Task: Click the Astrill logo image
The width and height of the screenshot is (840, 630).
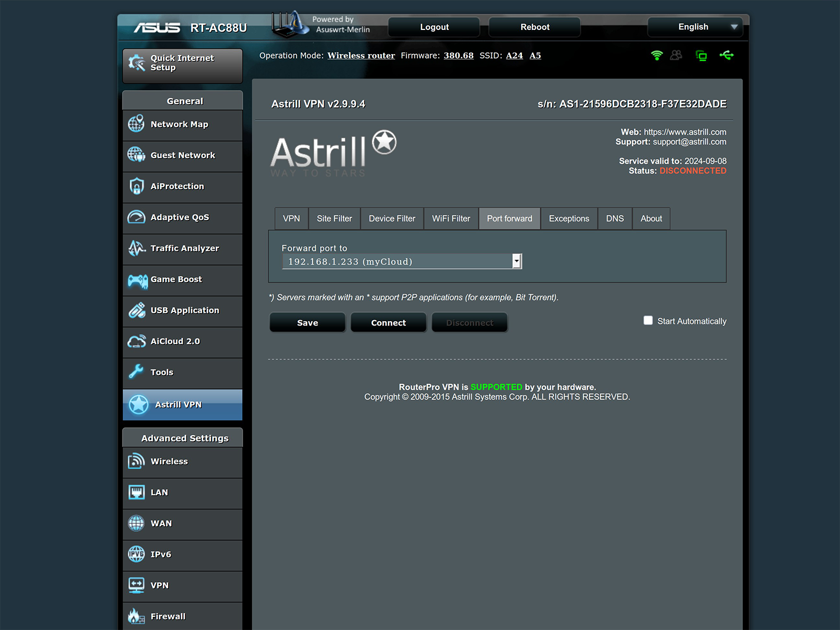Action: 333,153
